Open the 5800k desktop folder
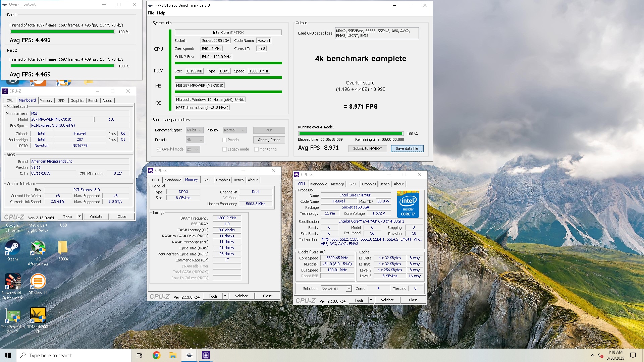Screen dimensions: 644x362 click(63, 251)
